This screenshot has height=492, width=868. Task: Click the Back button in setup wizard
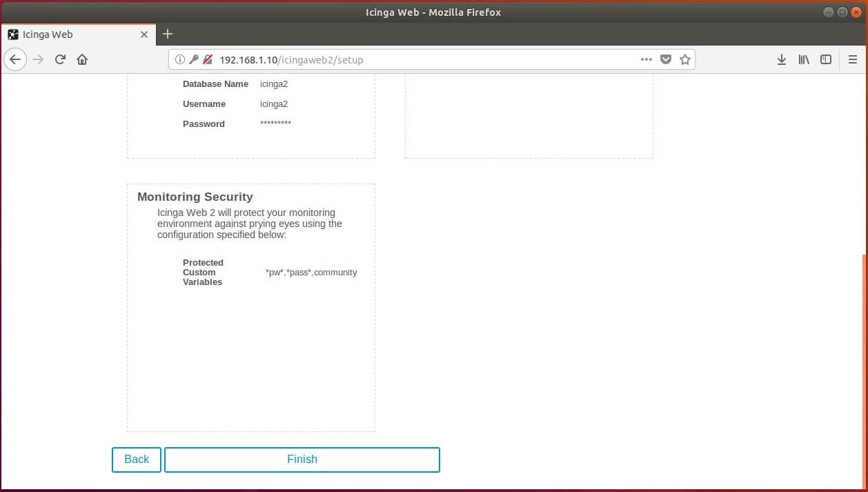coord(137,460)
